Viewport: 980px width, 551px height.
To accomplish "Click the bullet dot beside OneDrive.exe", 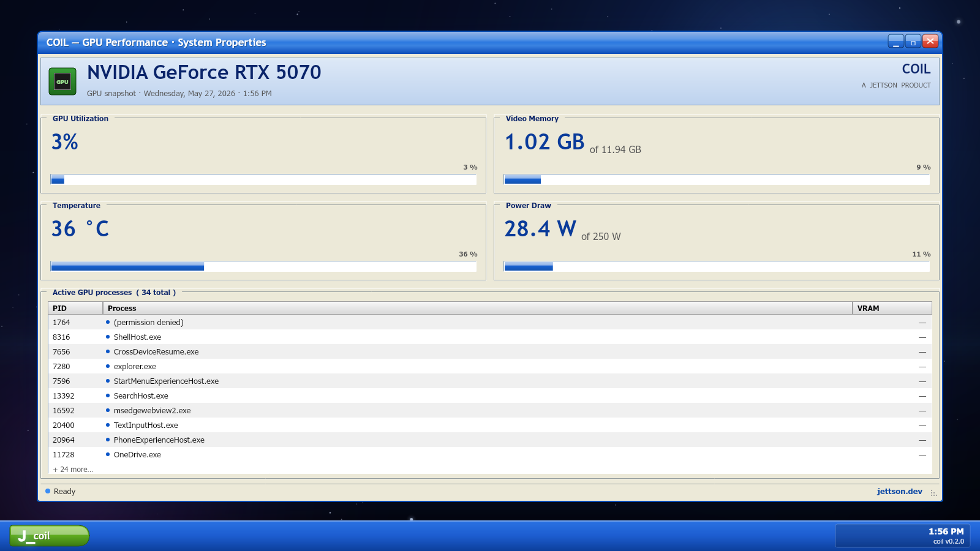I will pos(108,454).
